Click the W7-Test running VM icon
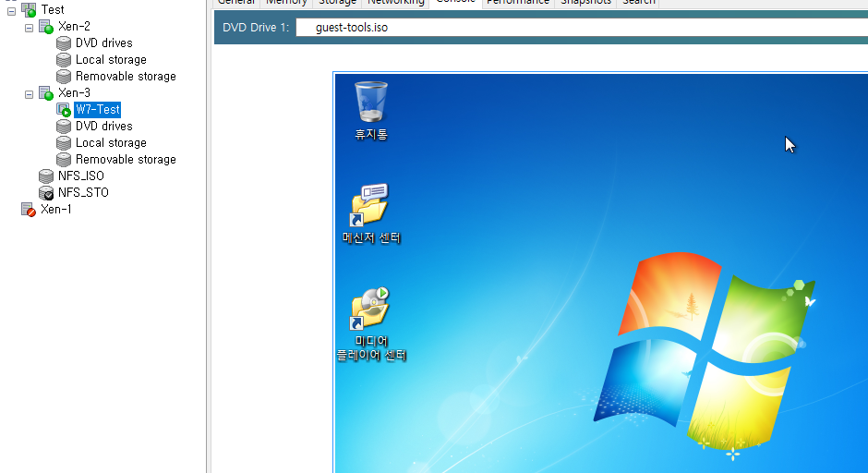The image size is (868, 473). 64,110
